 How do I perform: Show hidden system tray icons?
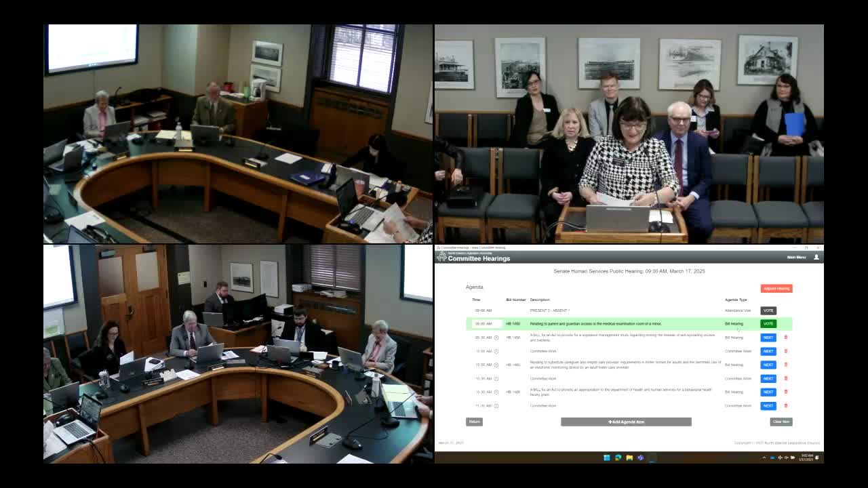pos(764,457)
